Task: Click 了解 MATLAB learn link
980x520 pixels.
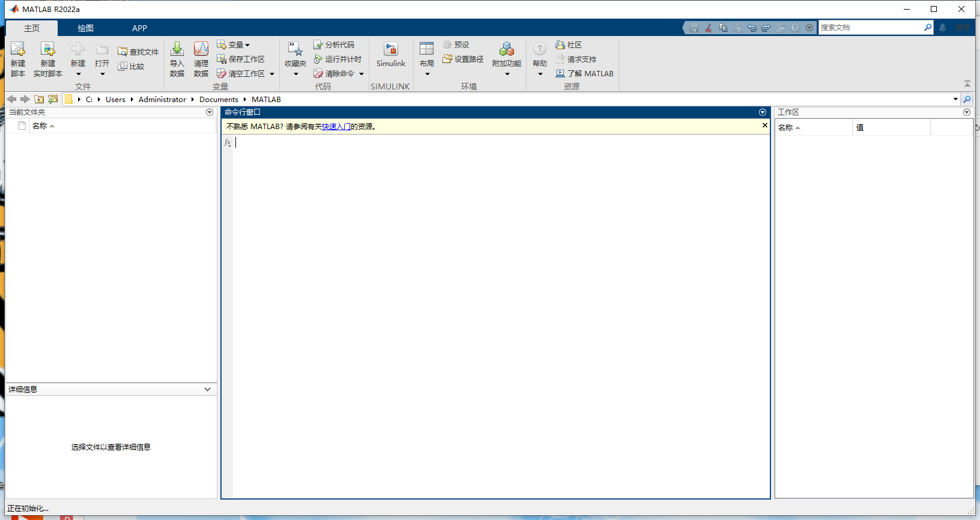Action: [x=584, y=73]
